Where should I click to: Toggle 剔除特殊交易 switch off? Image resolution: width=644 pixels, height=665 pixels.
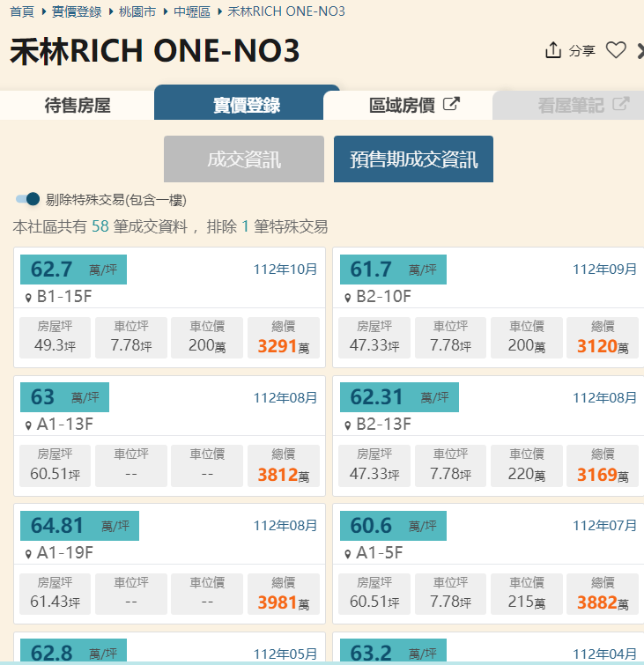(x=27, y=199)
